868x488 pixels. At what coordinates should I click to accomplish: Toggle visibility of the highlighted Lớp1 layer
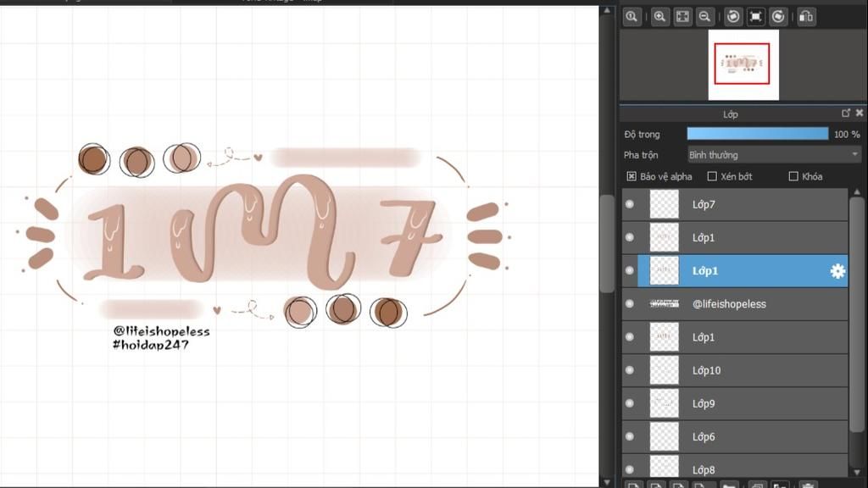(x=630, y=270)
